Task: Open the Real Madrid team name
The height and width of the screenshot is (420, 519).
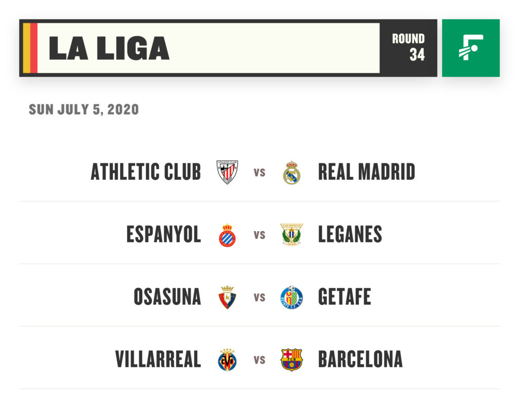Action: point(366,172)
